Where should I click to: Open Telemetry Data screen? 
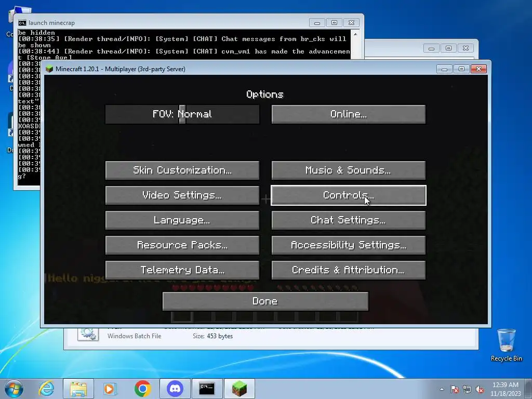pos(182,270)
